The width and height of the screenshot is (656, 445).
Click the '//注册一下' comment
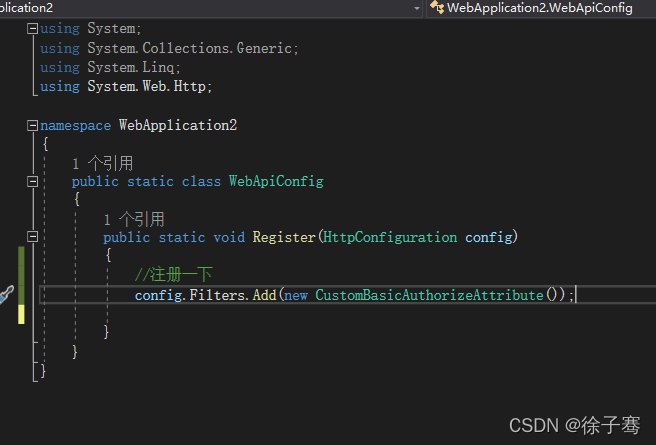174,275
